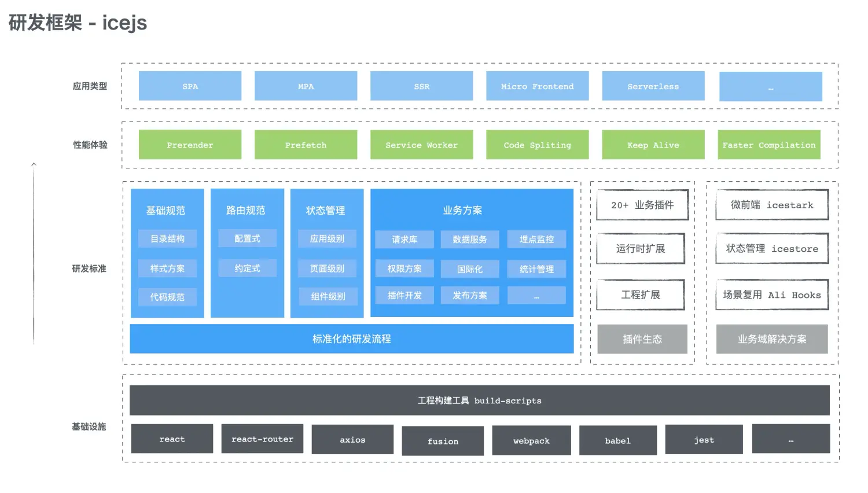Click the 状态管理 heading in blue column
The image size is (868, 493).
pos(325,211)
